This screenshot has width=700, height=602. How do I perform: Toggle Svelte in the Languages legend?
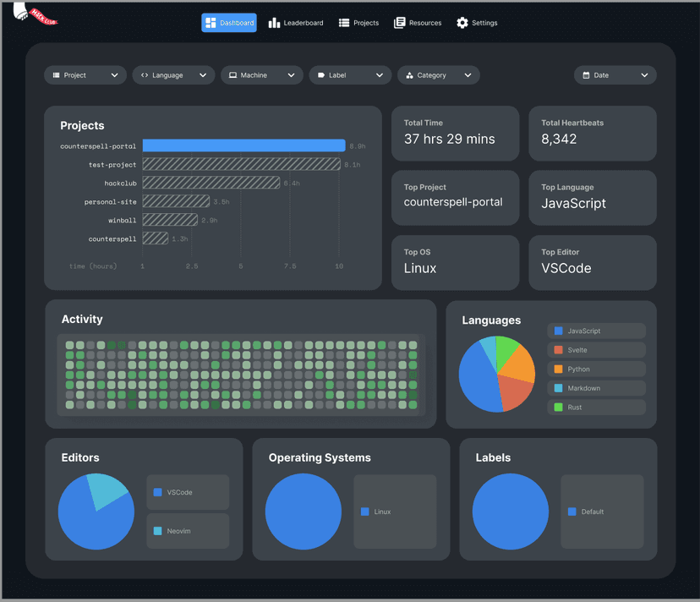pyautogui.click(x=596, y=350)
